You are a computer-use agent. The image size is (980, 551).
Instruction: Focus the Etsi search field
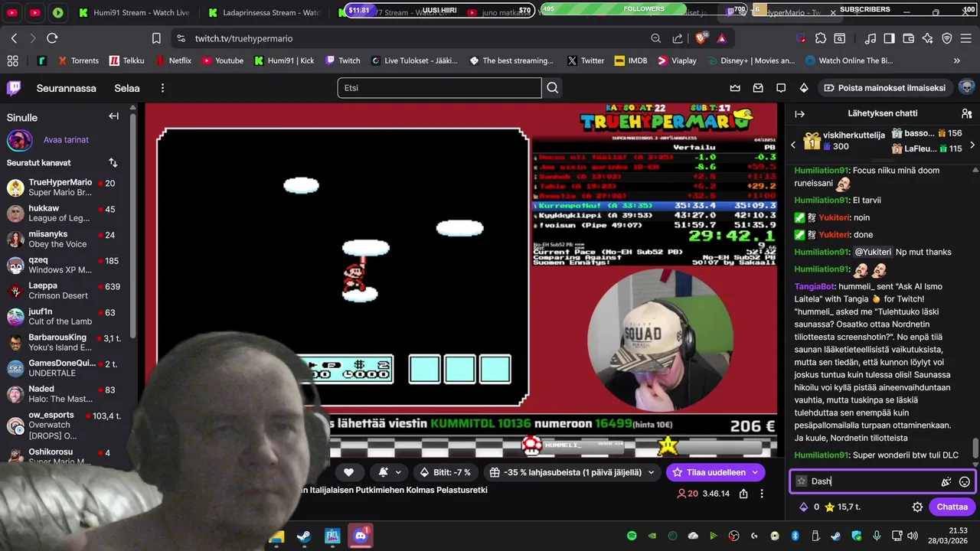coord(439,88)
